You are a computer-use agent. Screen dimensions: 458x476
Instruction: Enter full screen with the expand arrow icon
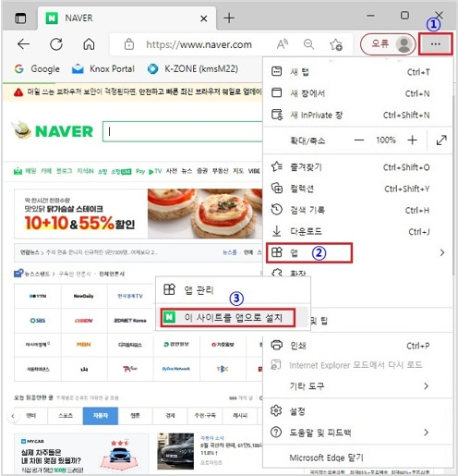441,140
